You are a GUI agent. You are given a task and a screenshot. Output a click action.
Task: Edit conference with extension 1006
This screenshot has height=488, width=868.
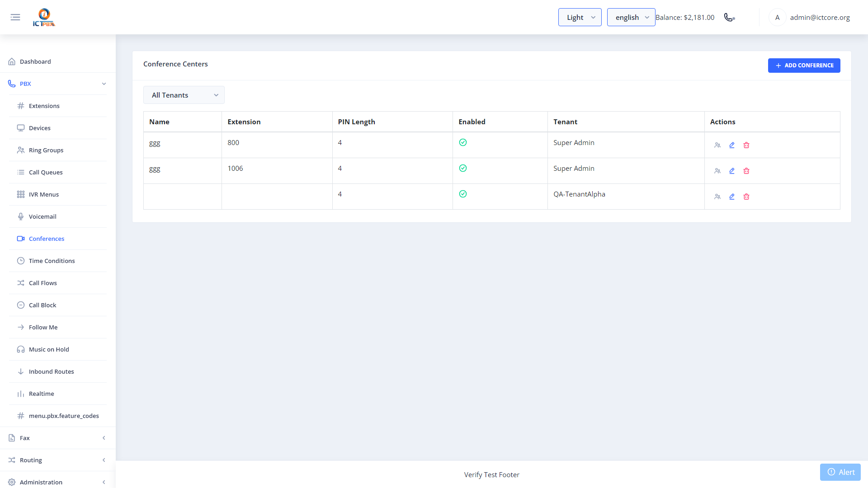(732, 171)
